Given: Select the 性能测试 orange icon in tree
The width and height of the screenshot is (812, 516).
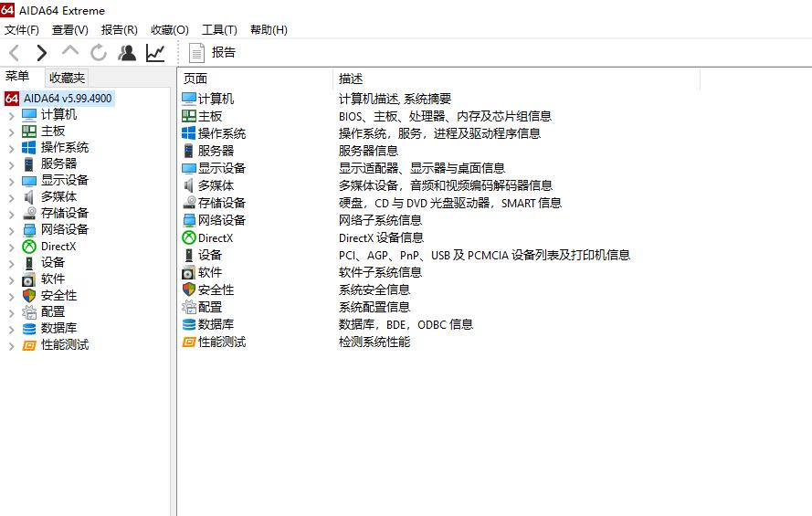Looking at the screenshot, I should [29, 345].
